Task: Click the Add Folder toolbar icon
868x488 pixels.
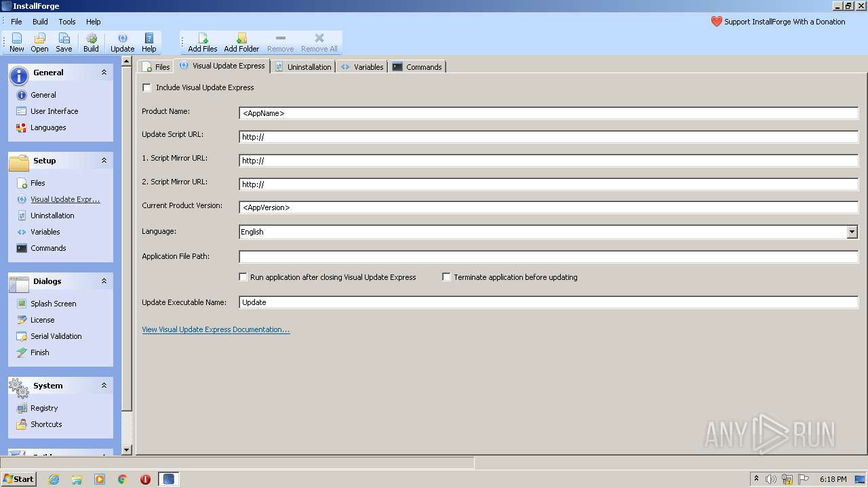Action: [241, 42]
